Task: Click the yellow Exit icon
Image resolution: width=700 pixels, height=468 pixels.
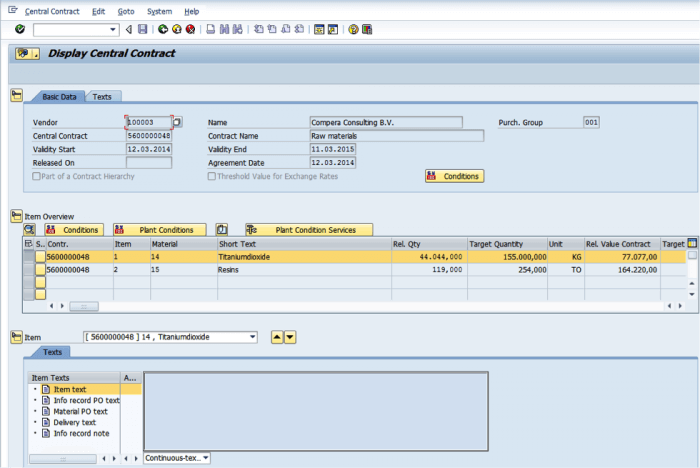Action: coord(177,29)
